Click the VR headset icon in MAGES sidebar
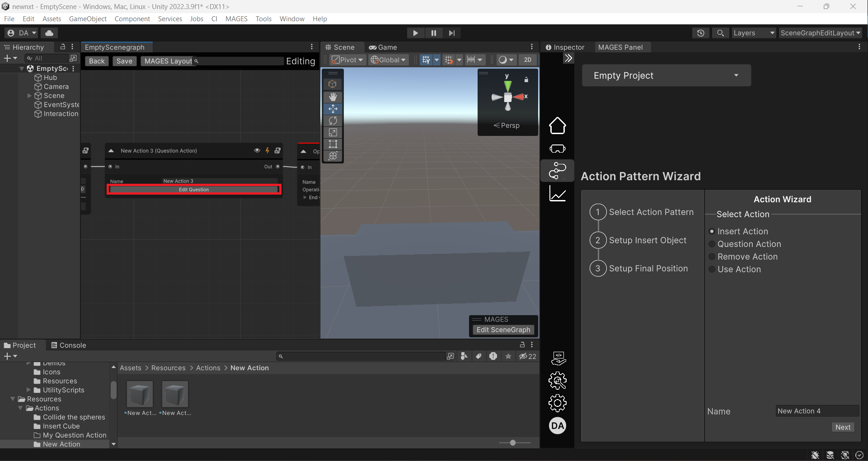 point(557,149)
